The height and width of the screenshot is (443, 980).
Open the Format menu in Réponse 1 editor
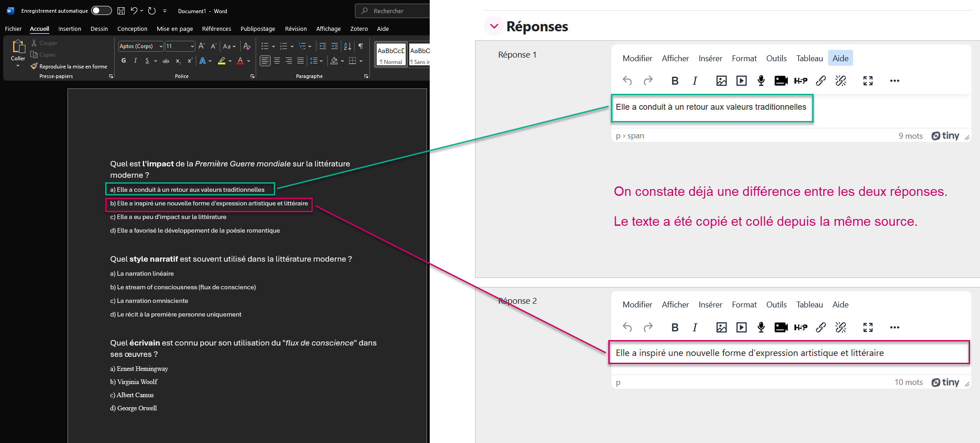(x=744, y=58)
